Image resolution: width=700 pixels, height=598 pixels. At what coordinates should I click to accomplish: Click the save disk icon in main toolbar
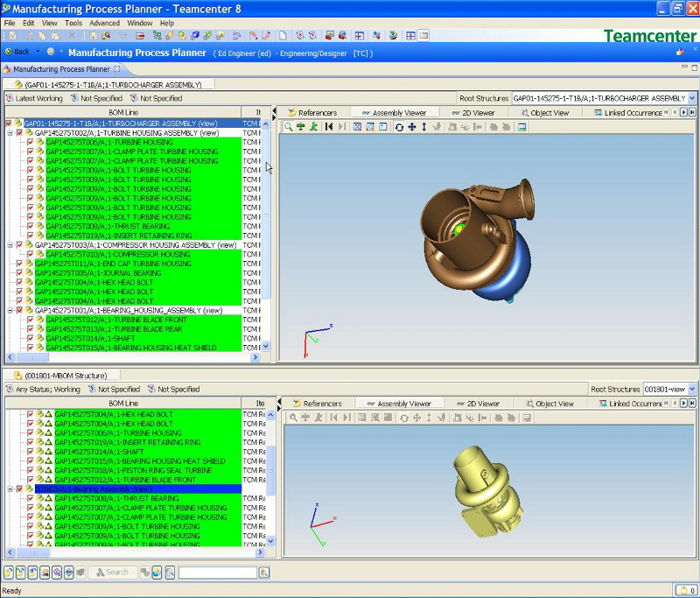tap(94, 36)
